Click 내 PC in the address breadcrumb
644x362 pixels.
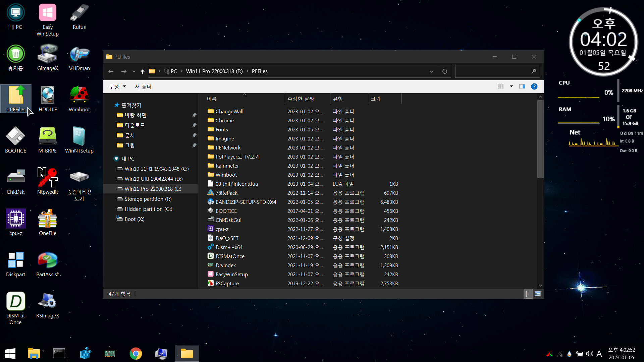tap(170, 71)
